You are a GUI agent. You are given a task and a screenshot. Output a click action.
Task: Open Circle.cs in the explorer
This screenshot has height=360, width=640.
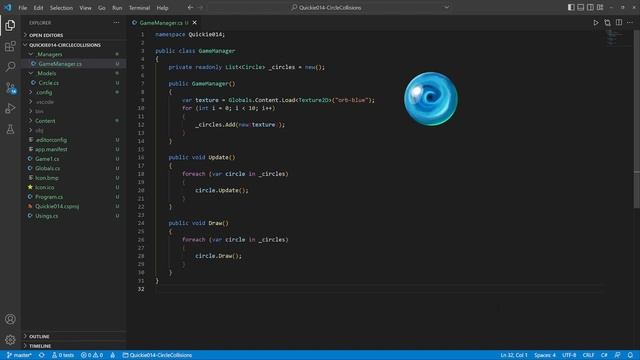pyautogui.click(x=73, y=83)
